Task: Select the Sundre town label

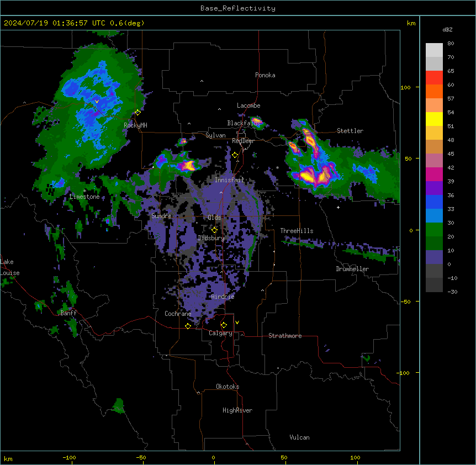Action: tap(161, 216)
